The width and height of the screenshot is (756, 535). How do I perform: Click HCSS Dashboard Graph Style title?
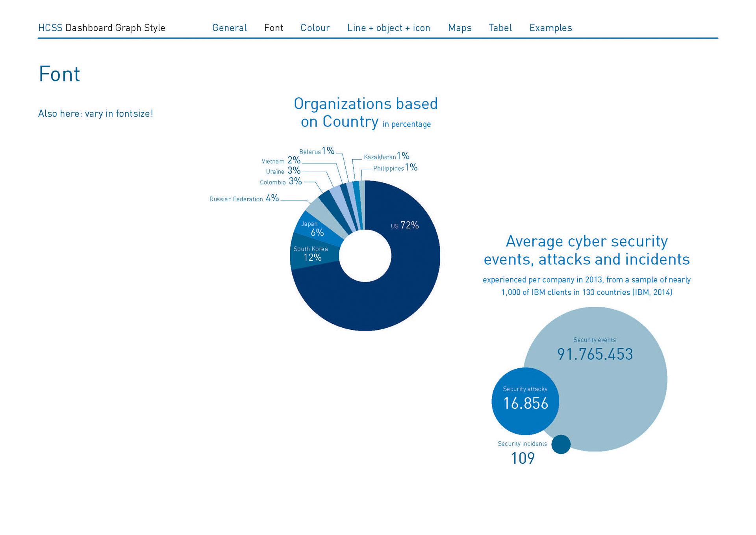[102, 28]
